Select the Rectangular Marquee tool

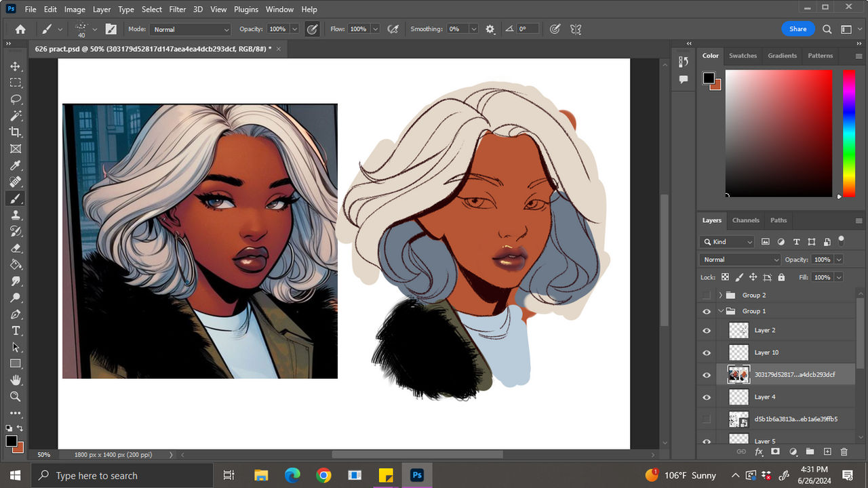(x=15, y=83)
